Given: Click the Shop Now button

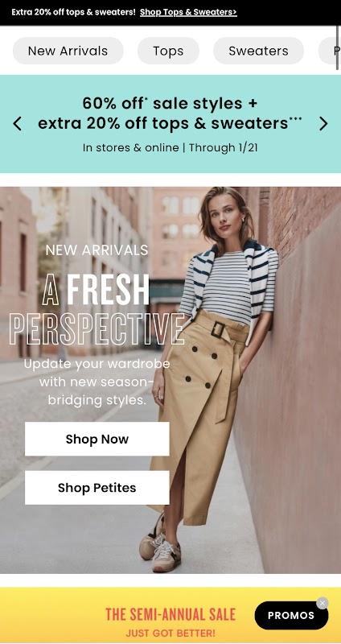Looking at the screenshot, I should click(x=97, y=439).
